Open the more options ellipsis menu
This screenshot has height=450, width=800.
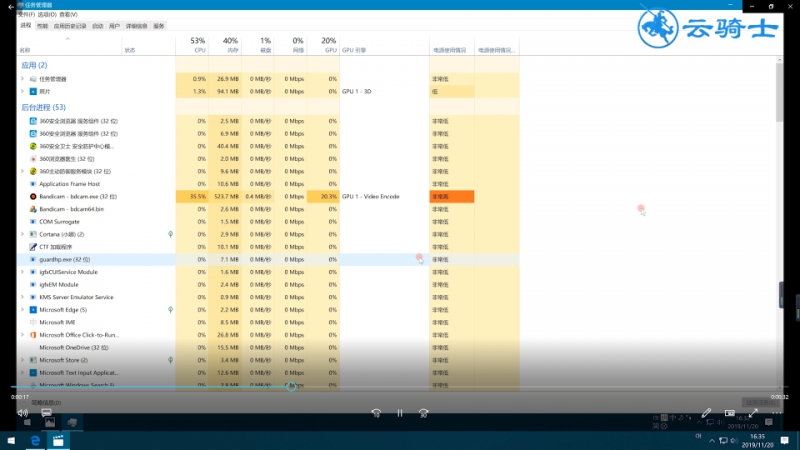(x=777, y=413)
